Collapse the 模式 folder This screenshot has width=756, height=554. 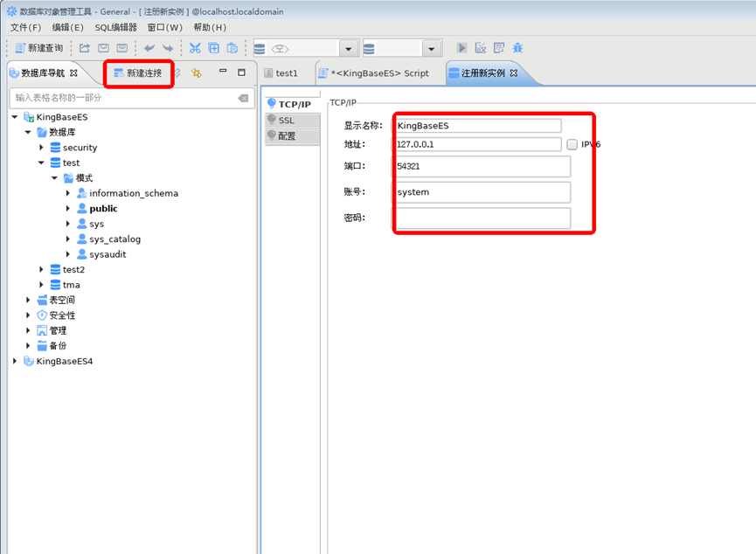(x=54, y=178)
